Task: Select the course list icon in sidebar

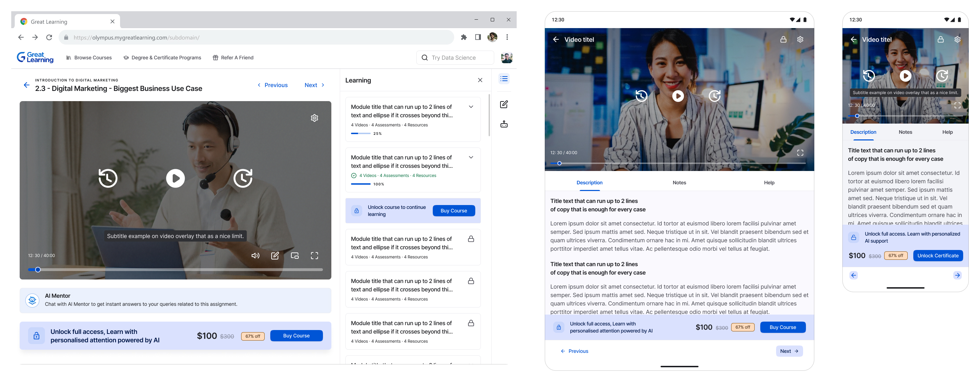Action: [504, 79]
